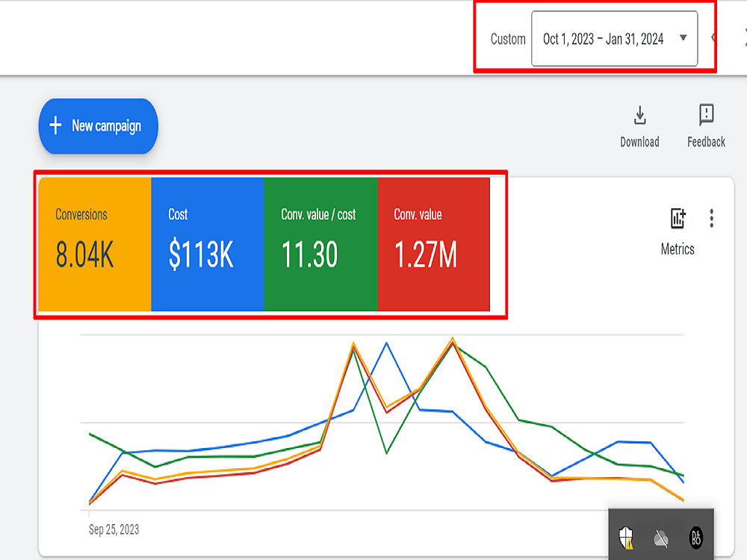
Task: Select the Cost scorecard
Action: pyautogui.click(x=208, y=244)
